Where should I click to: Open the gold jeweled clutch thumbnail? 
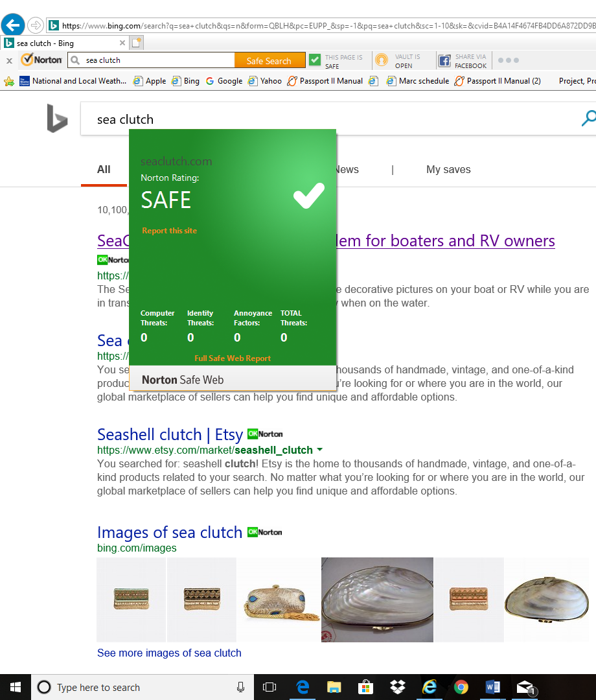(x=279, y=600)
